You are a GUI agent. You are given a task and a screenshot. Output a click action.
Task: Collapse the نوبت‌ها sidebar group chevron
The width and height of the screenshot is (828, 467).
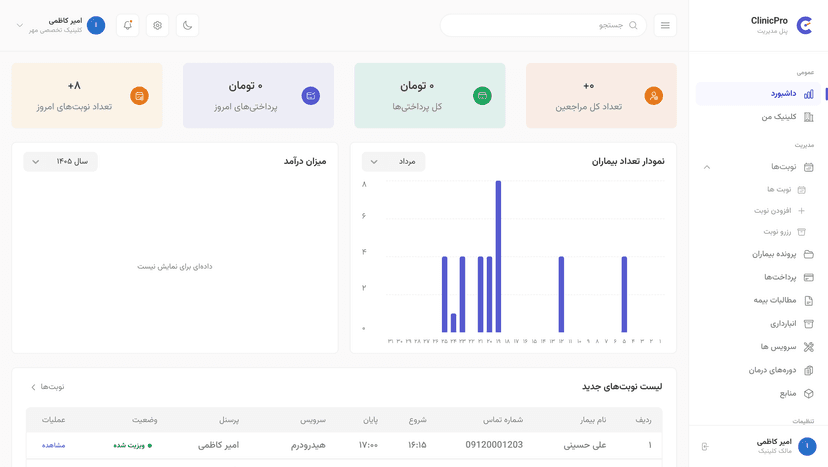pyautogui.click(x=707, y=167)
